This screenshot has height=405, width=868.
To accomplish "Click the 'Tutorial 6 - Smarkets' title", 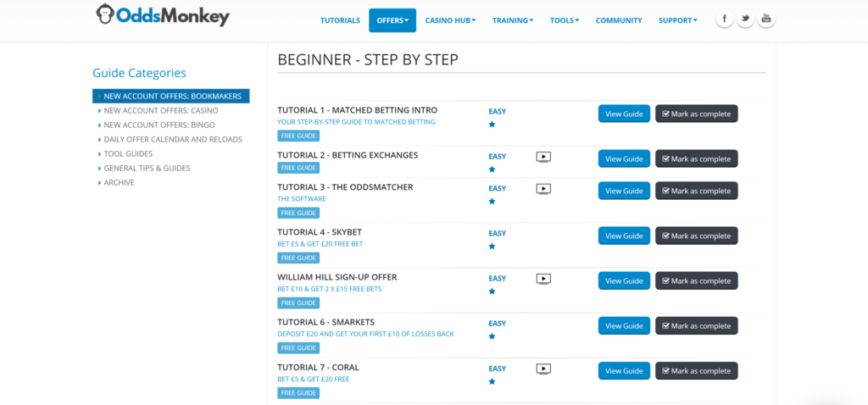I will click(326, 322).
